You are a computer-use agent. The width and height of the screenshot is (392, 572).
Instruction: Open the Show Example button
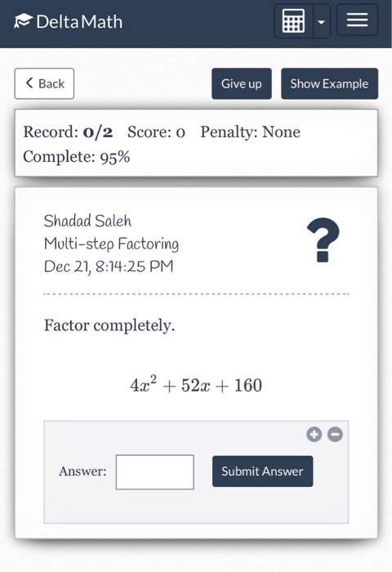329,83
